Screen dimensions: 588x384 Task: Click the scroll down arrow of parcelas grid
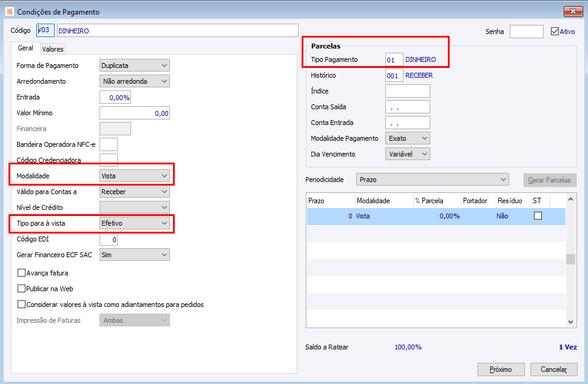point(570,322)
